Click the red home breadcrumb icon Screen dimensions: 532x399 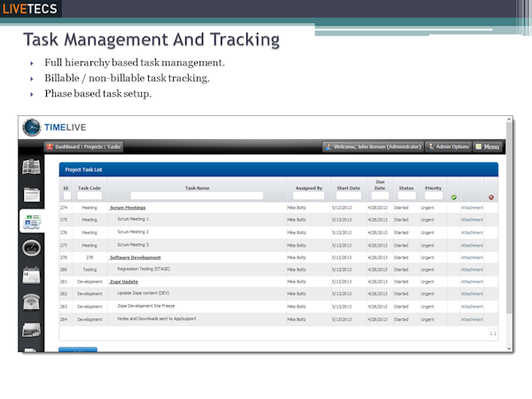tap(50, 146)
